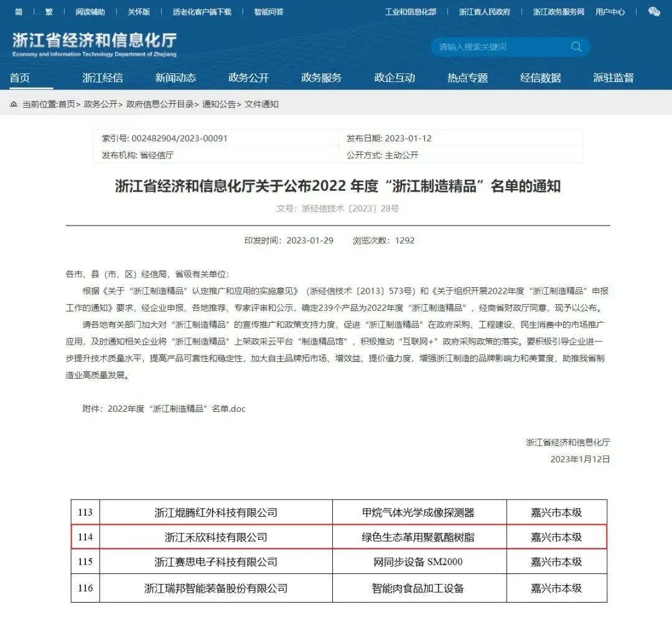Open the 浙江经信 navigation tab
Screen dimensions: 672x625
click(x=103, y=78)
